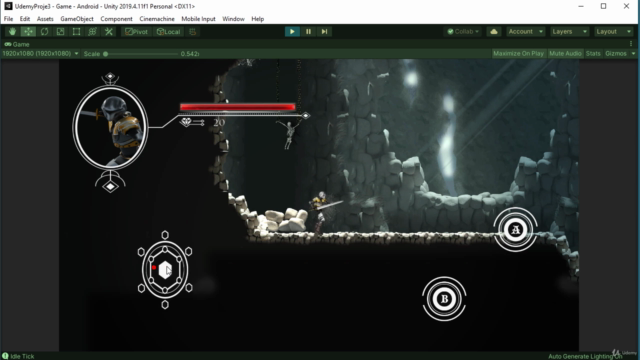
Task: Minimize the Unity window
Action: click(x=581, y=6)
